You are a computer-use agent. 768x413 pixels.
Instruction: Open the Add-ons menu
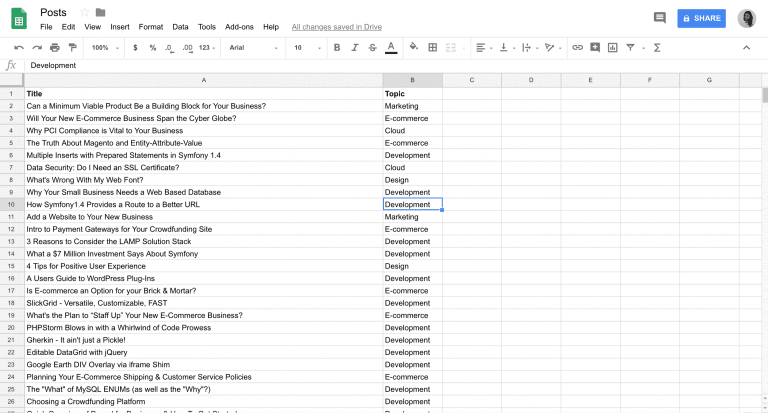[239, 27]
